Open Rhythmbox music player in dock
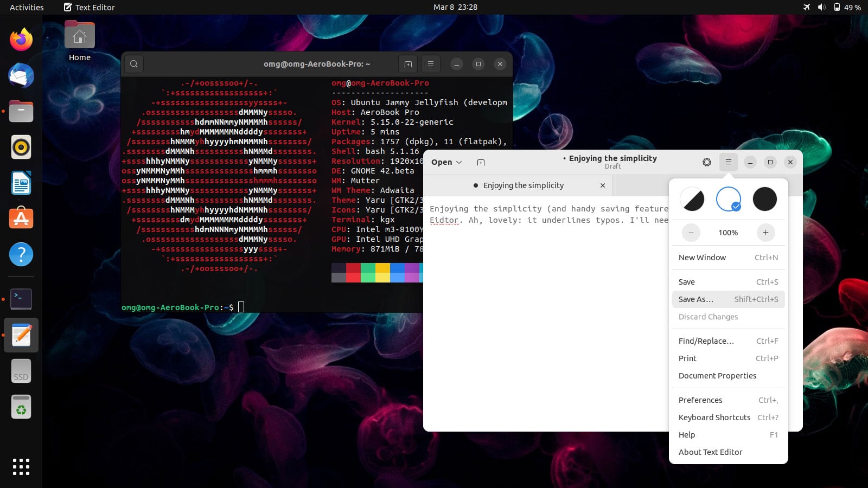Image resolution: width=868 pixels, height=488 pixels. (x=21, y=147)
